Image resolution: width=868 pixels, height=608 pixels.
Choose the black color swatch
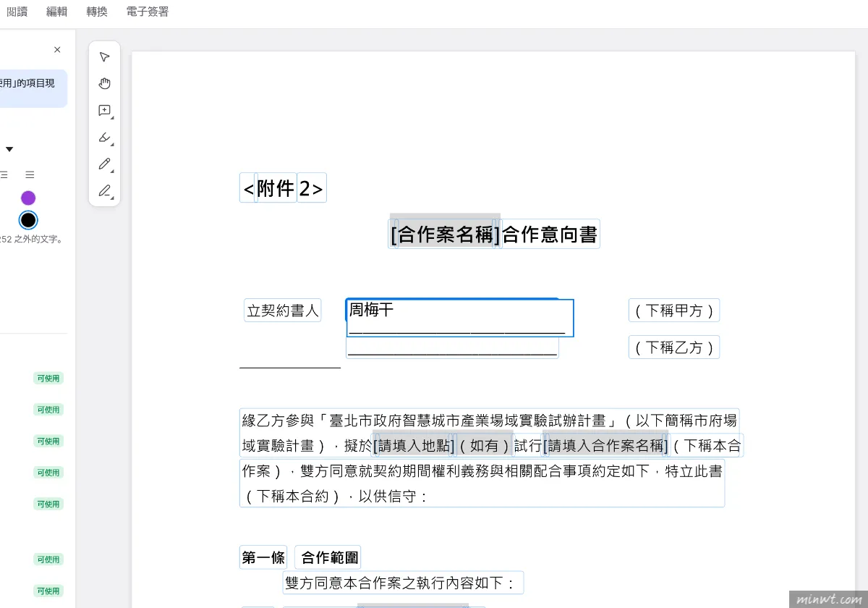[x=28, y=220]
